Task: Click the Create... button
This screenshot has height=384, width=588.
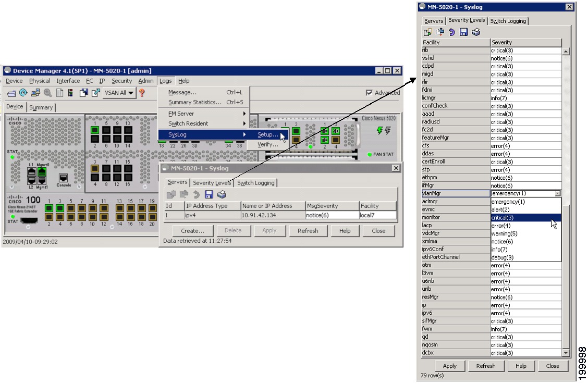Action: point(193,231)
